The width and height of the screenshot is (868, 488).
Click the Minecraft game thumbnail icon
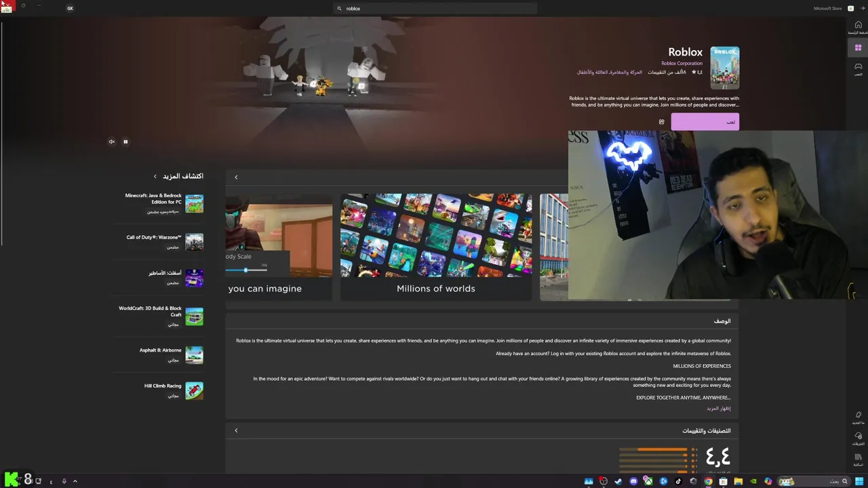pyautogui.click(x=195, y=203)
